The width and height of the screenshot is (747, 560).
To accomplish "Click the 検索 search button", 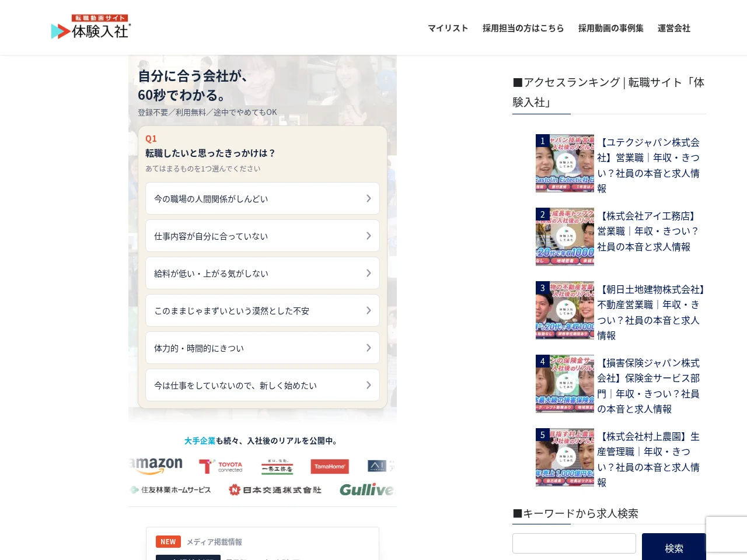I will pos(674,547).
